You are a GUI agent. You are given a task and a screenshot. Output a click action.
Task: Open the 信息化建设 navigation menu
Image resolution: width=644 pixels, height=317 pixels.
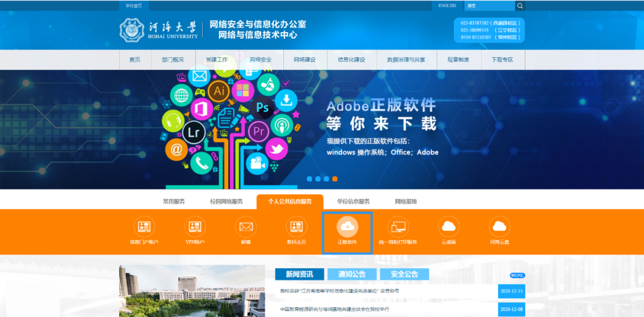pyautogui.click(x=352, y=60)
